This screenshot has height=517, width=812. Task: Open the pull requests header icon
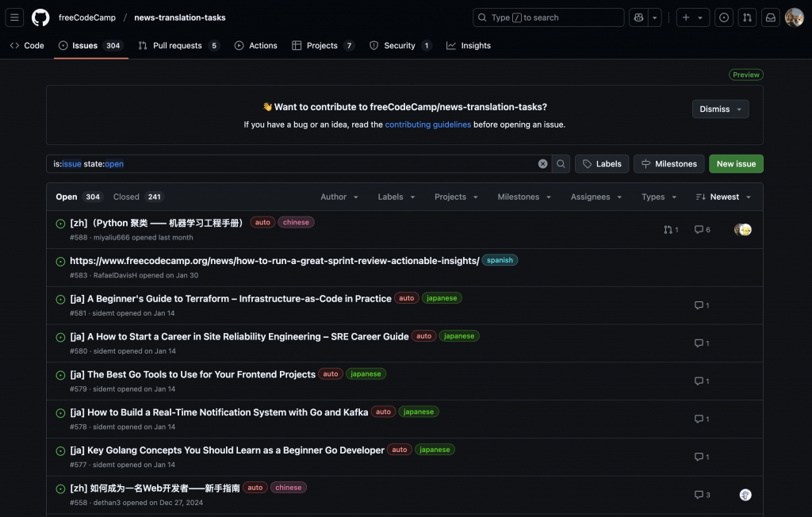tap(747, 17)
